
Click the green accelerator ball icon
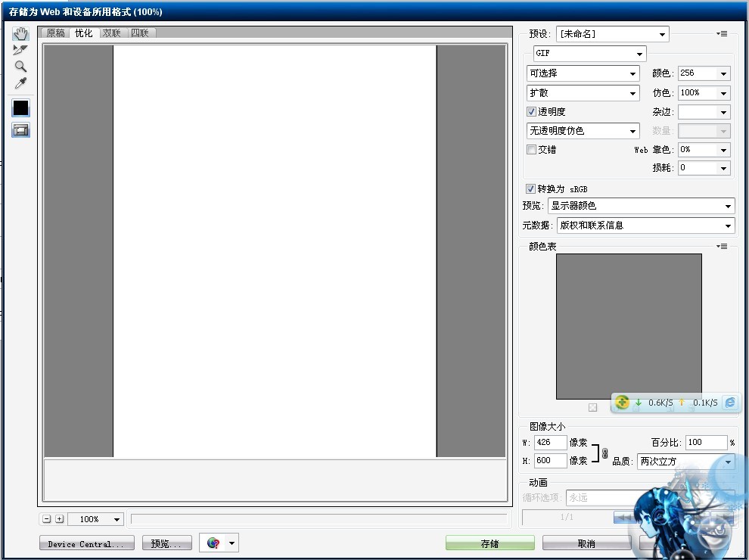click(621, 403)
